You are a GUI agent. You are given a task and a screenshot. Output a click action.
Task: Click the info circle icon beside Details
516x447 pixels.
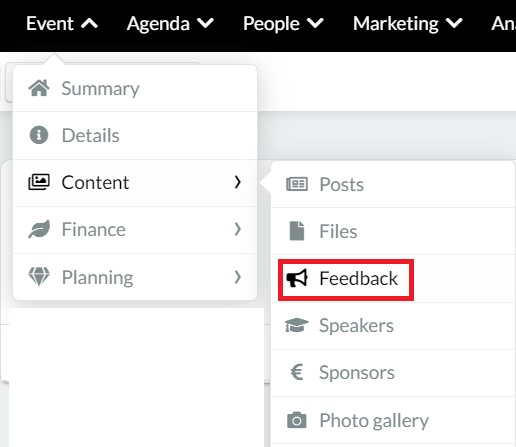pyautogui.click(x=39, y=135)
